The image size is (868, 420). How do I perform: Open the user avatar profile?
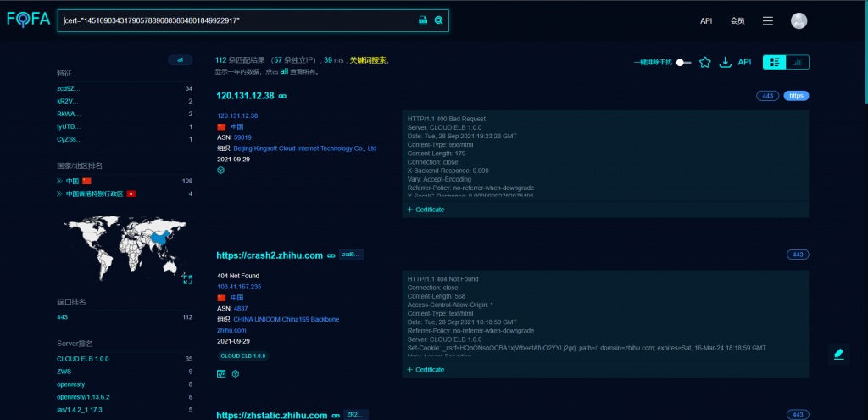[x=798, y=20]
